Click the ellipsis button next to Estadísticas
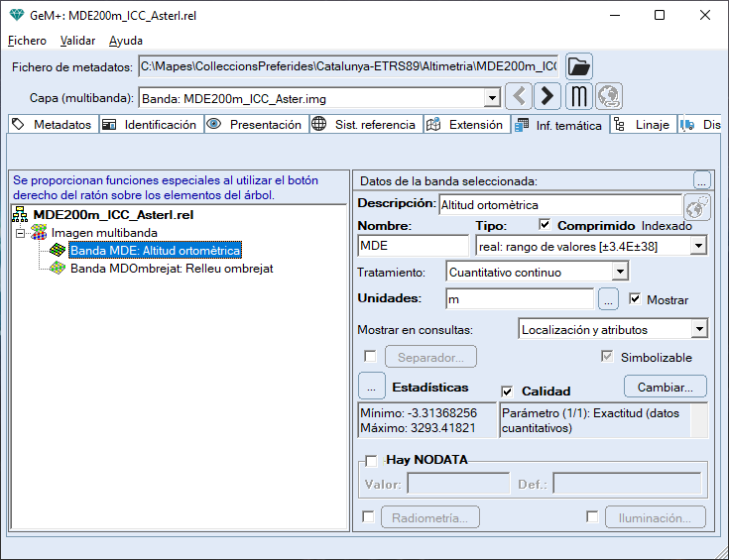The image size is (729, 560). [370, 387]
